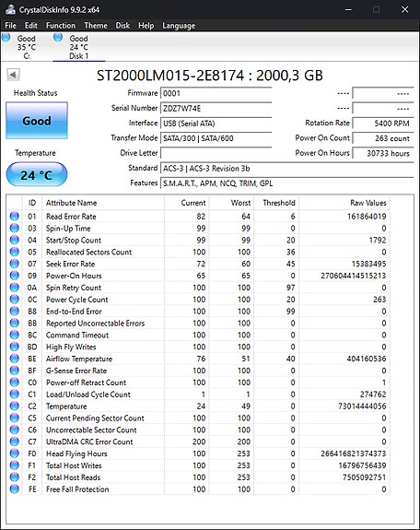Open the Disk menu
The width and height of the screenshot is (420, 530).
122,26
